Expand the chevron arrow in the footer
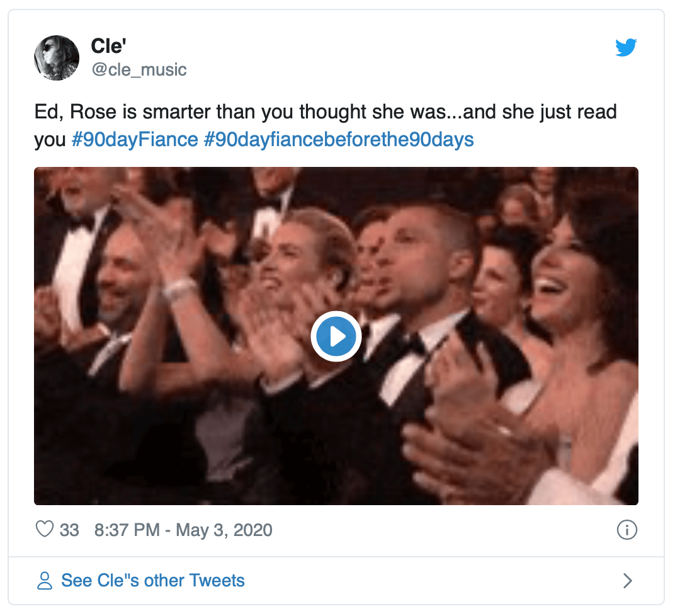Image resolution: width=675 pixels, height=616 pixels. click(627, 581)
